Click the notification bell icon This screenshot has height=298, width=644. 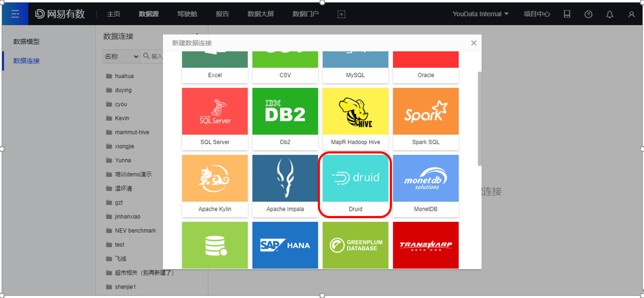(x=610, y=14)
